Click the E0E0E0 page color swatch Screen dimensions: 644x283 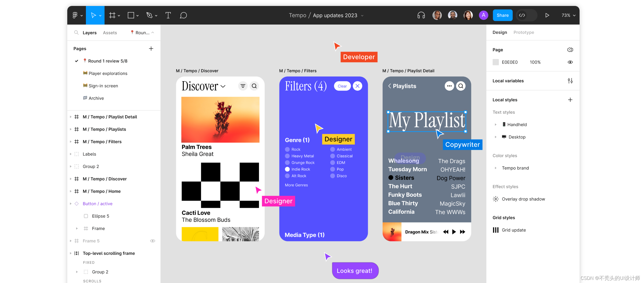coord(496,62)
